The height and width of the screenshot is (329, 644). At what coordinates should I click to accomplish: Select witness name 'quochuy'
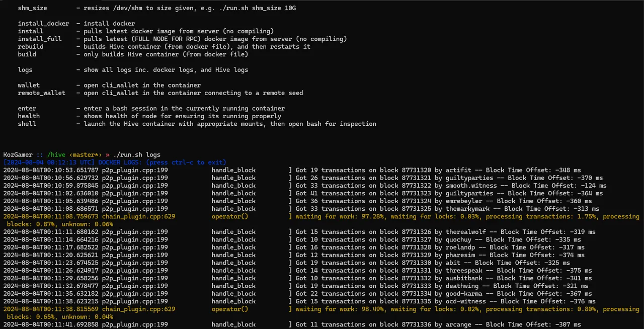click(459, 240)
